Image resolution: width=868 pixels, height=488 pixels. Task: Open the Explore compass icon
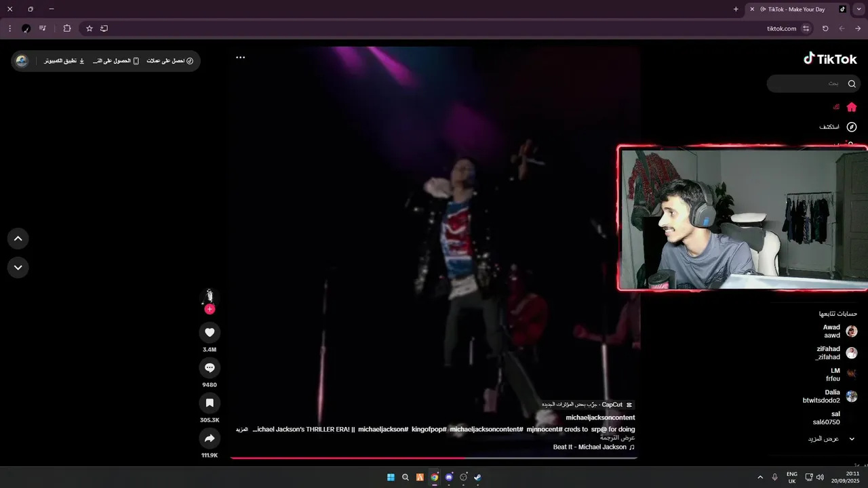852,127
